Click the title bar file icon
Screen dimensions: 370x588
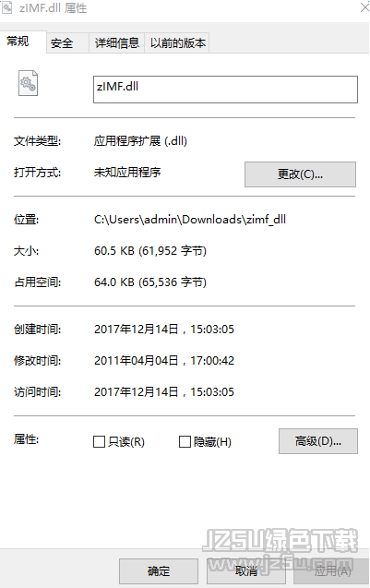[6, 7]
